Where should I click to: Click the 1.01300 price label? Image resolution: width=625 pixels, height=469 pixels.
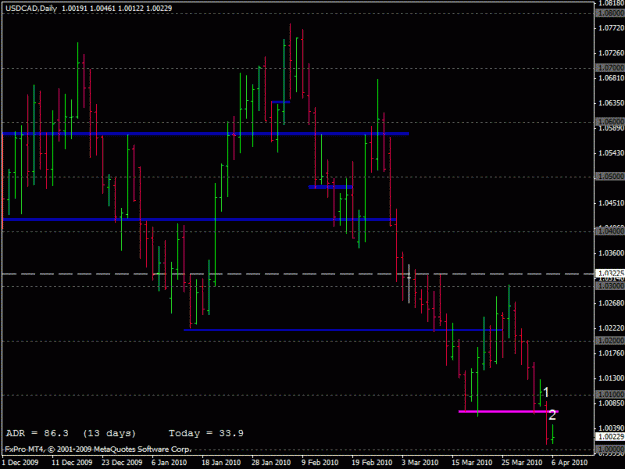611,378
